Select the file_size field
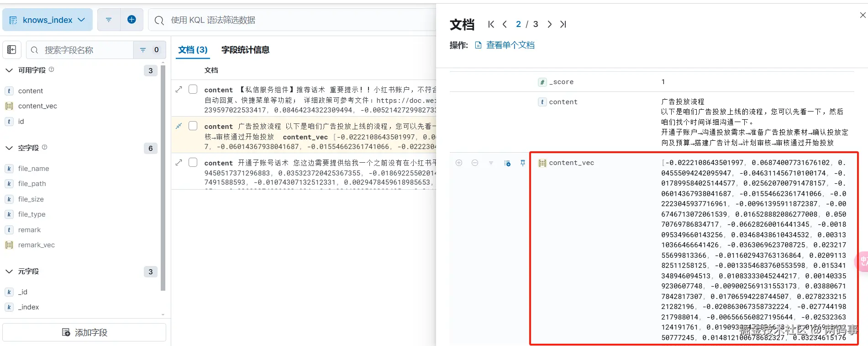The height and width of the screenshot is (346, 868). (x=31, y=199)
